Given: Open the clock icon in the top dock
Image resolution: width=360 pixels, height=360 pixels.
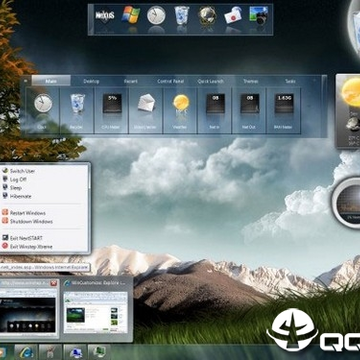Looking at the screenshot, I should (156, 15).
